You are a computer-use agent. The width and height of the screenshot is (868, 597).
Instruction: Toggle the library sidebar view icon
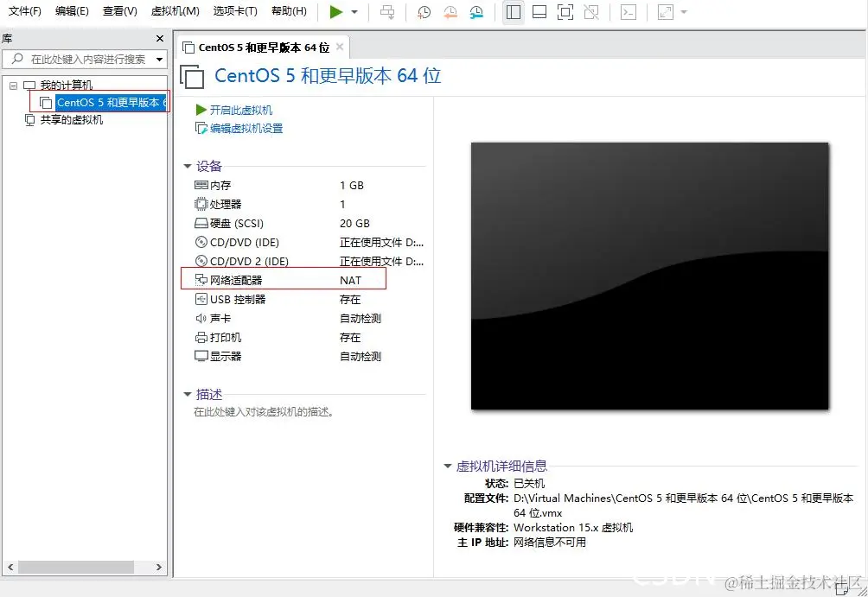tap(514, 12)
